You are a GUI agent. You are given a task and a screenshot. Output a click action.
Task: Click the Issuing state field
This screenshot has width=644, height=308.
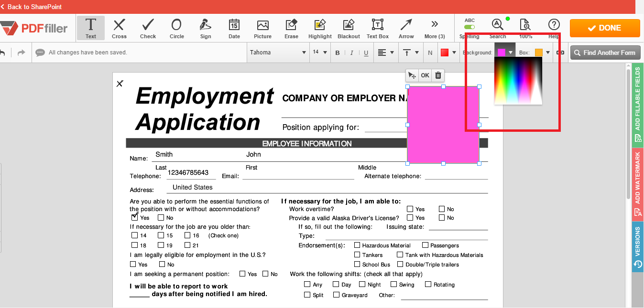coord(458,226)
